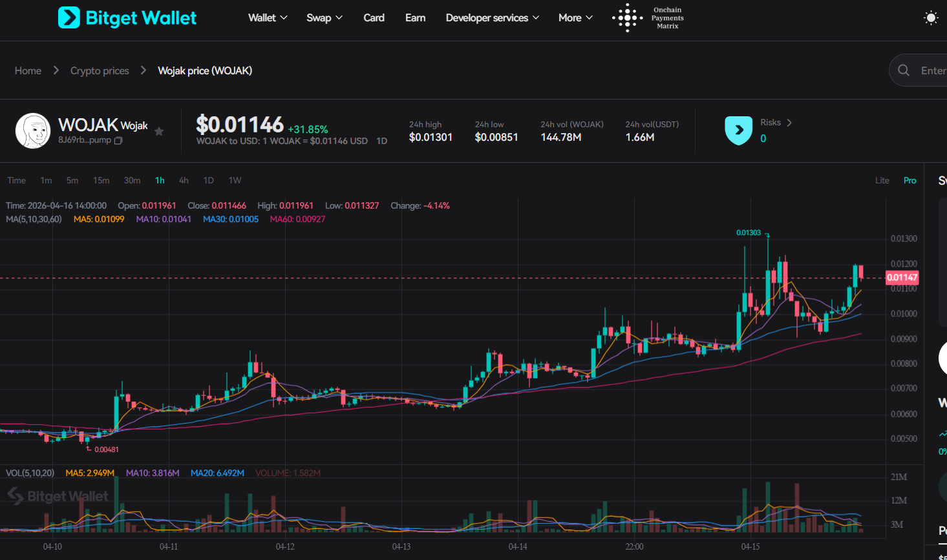Click the 04-13 date axis label

pos(401,546)
